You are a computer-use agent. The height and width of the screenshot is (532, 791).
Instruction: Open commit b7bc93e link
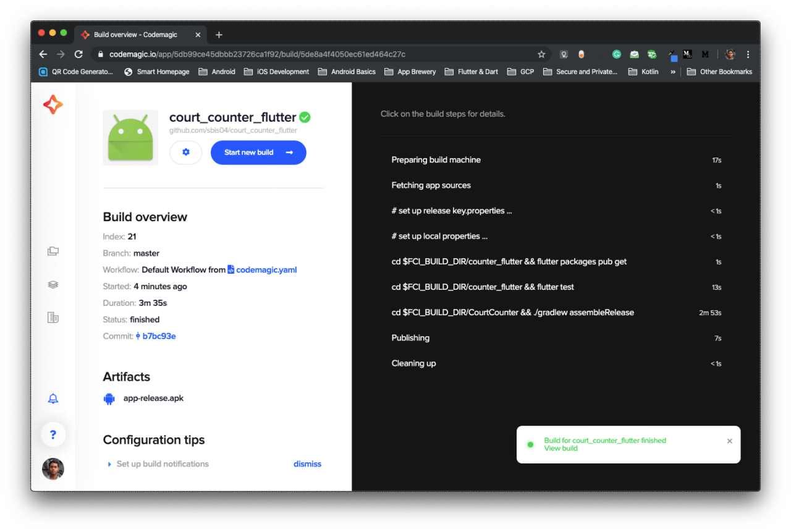pyautogui.click(x=156, y=336)
